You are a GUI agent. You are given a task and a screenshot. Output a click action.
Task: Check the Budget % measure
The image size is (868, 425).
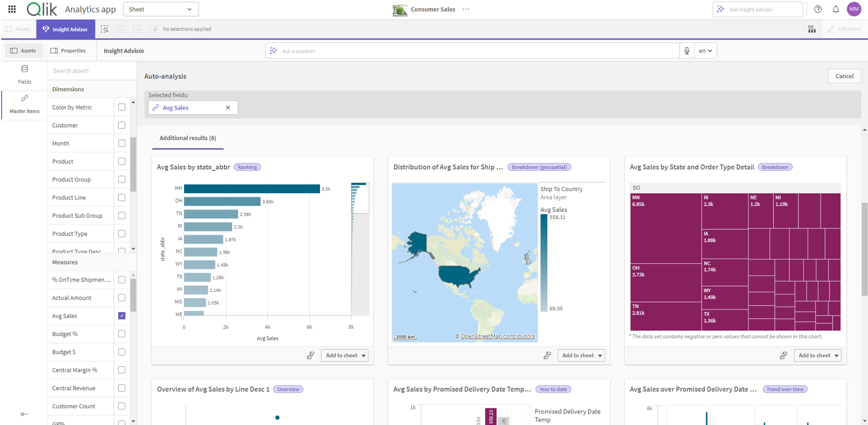coord(122,334)
